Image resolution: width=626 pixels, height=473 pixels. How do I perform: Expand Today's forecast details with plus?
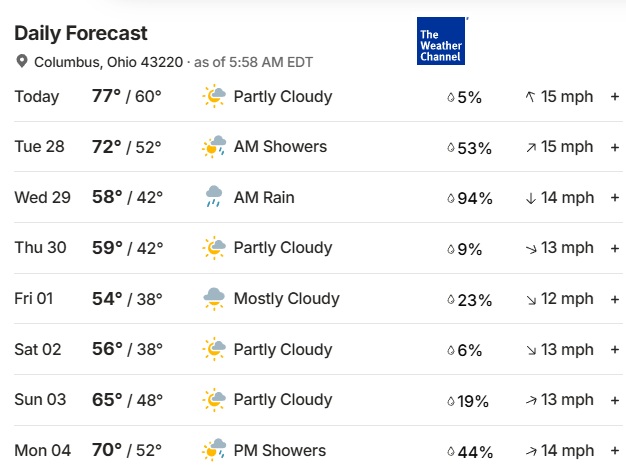pos(615,97)
